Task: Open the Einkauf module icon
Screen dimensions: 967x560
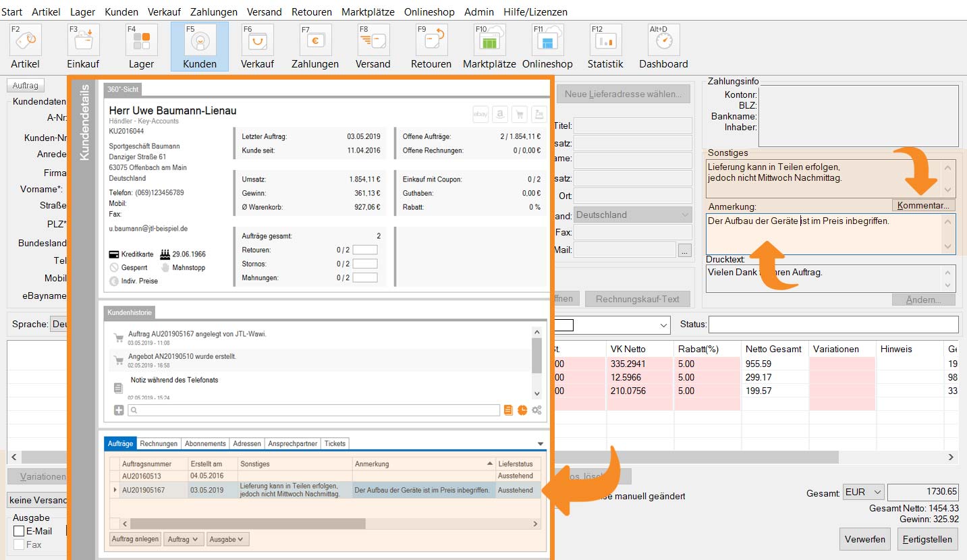Action: coord(83,40)
